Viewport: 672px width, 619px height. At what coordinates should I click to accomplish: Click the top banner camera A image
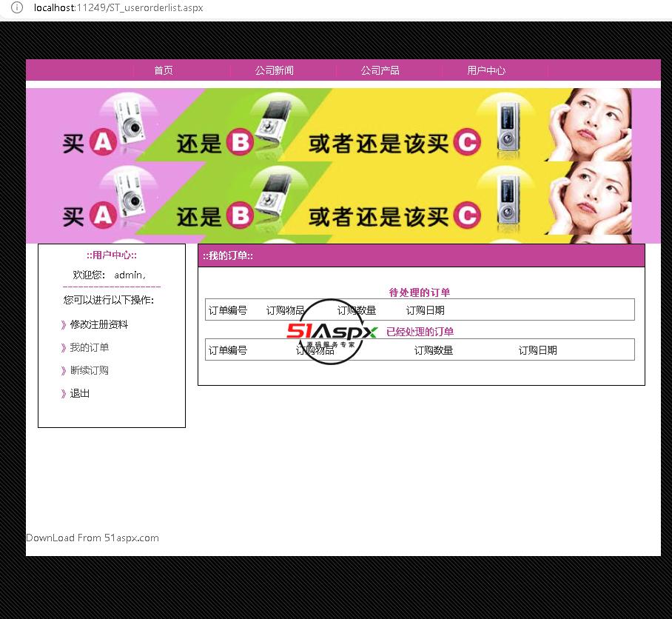[129, 122]
